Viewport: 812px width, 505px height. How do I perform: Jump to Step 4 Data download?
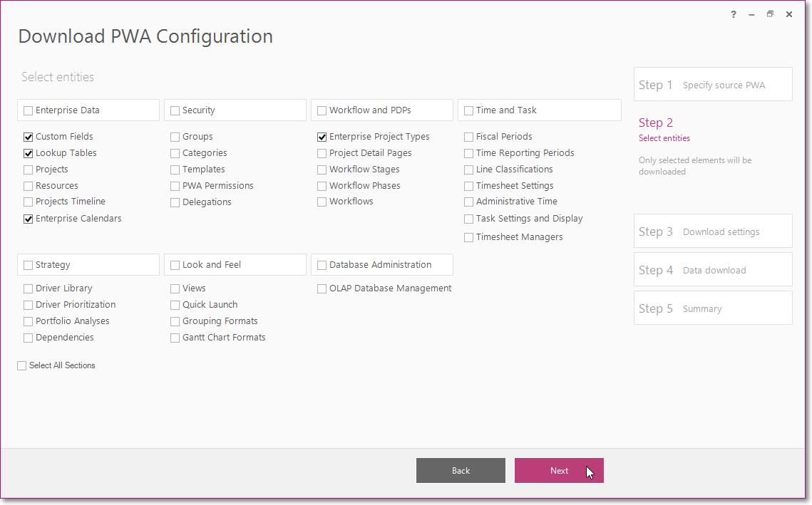click(713, 269)
